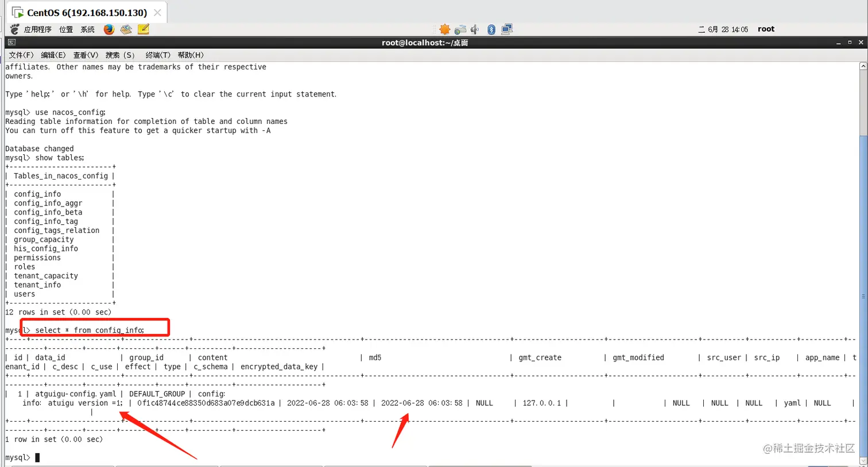This screenshot has height=467, width=868.
Task: Open the root user menu in panel
Action: [766, 29]
